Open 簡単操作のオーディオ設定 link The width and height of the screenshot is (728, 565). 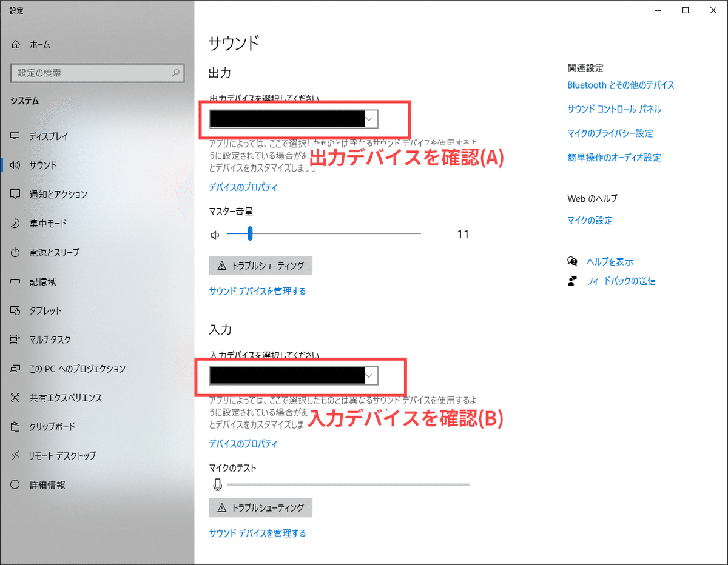click(x=614, y=158)
